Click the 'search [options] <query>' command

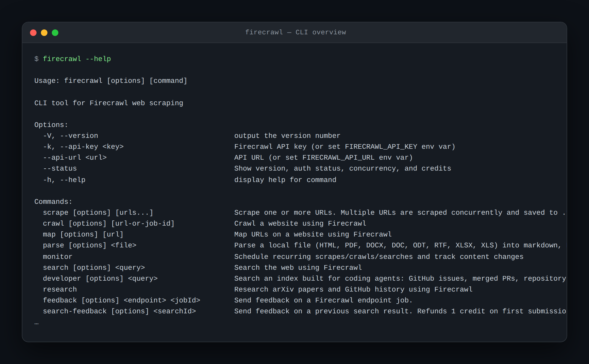[x=94, y=268]
